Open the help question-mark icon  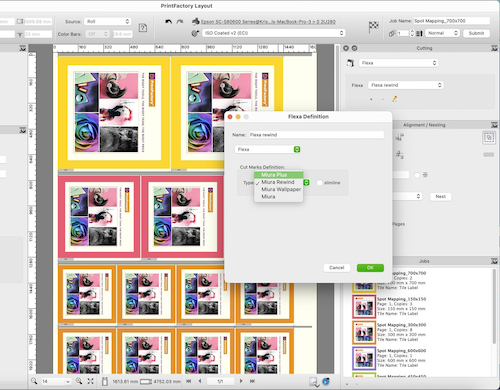click(x=143, y=28)
